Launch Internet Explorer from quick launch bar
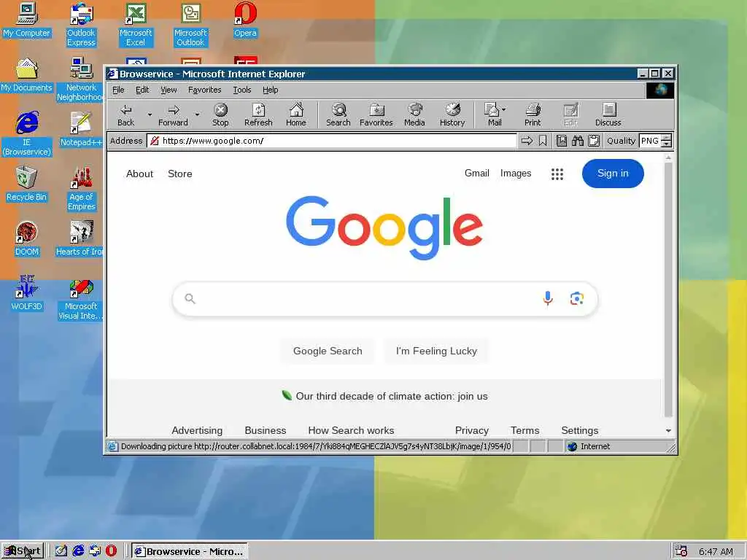The image size is (747, 560). (78, 551)
